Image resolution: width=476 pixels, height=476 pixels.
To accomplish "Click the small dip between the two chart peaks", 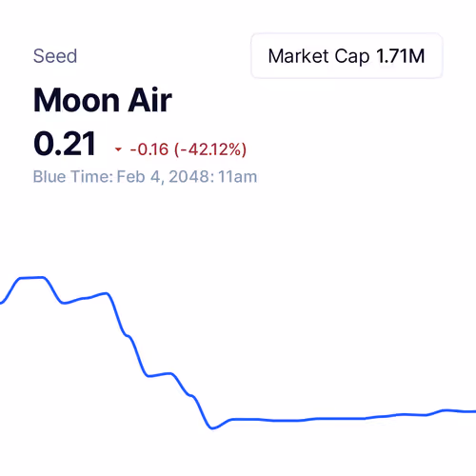I will tap(65, 303).
